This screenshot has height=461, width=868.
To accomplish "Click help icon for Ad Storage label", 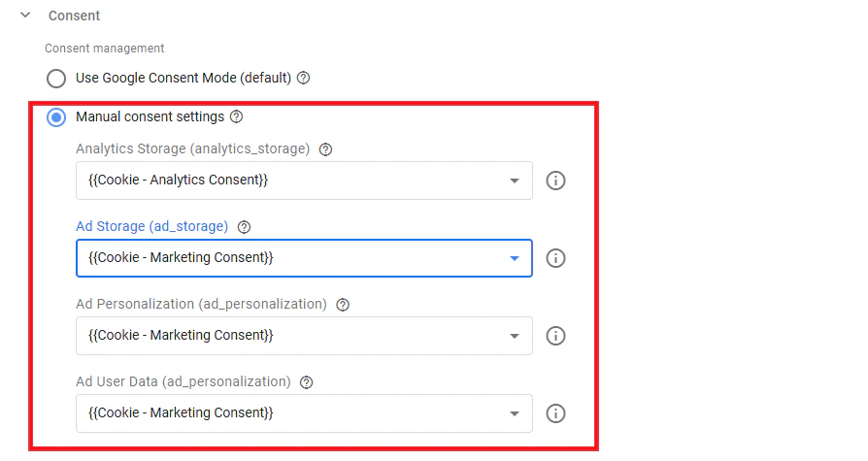I will coord(244,227).
